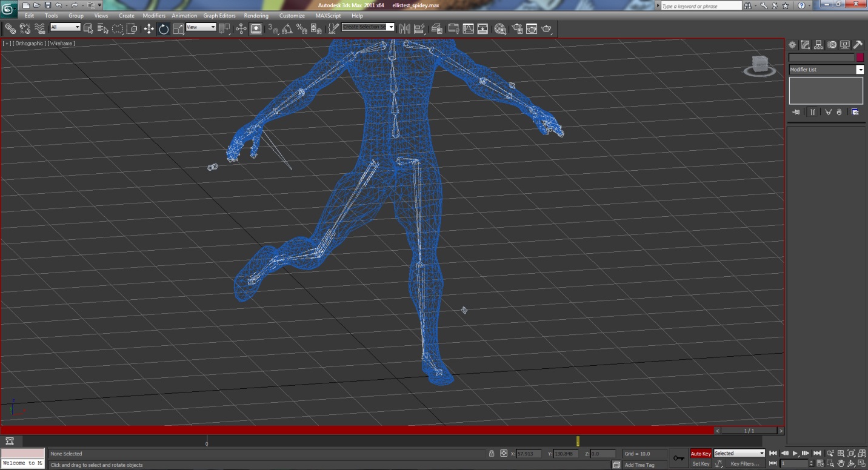Click the Bind to Space Warp tool
This screenshot has width=868, height=470.
pos(39,28)
